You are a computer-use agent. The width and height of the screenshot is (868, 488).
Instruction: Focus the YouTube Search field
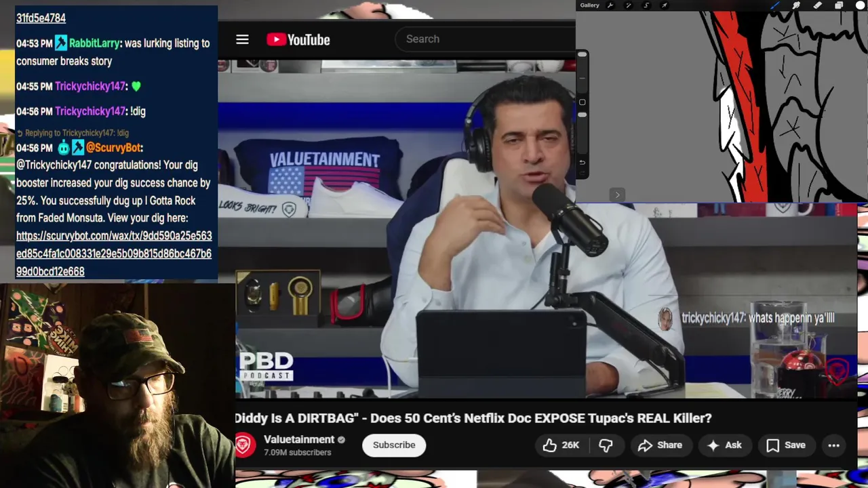[485, 39]
